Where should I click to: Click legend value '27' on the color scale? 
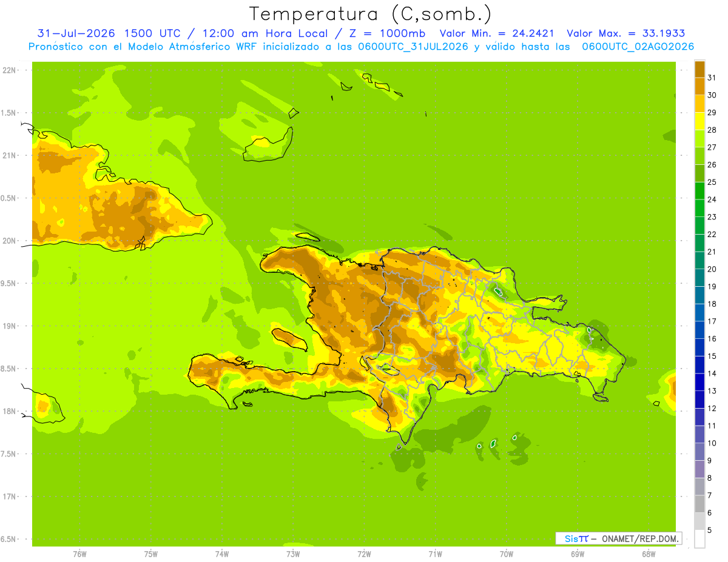tap(712, 147)
